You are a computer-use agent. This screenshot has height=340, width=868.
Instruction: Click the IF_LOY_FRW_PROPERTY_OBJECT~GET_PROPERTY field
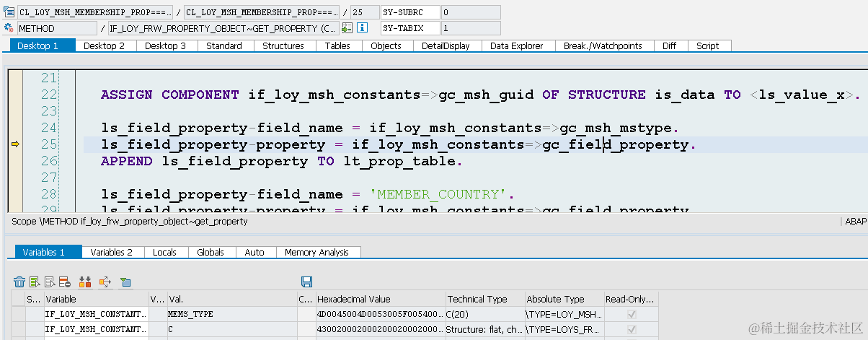coord(223,28)
